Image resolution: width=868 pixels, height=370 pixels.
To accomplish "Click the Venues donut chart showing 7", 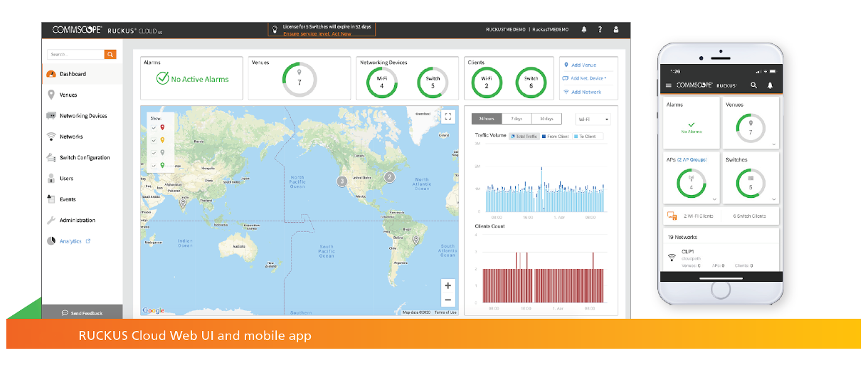I will pyautogui.click(x=300, y=78).
